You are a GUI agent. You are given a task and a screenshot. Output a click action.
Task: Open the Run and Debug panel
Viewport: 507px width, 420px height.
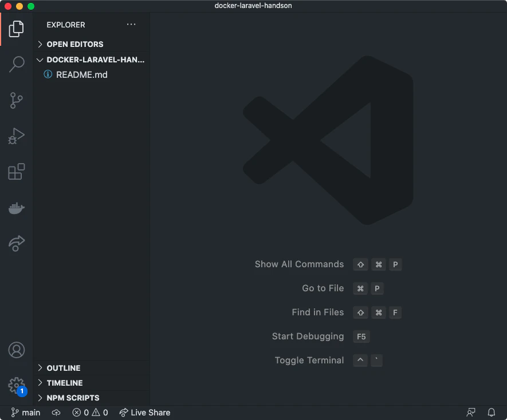[16, 136]
